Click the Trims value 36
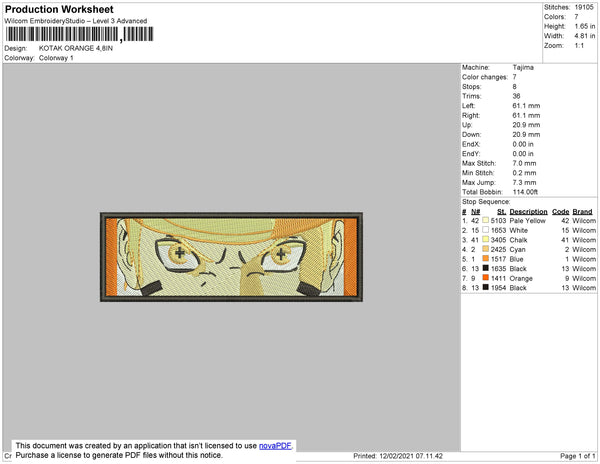The image size is (600, 464). pos(516,96)
